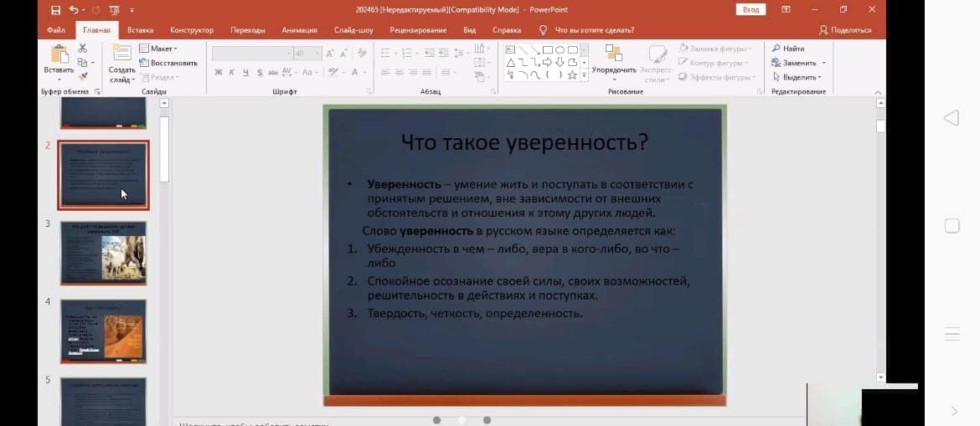Screen dimensions: 980x426
Task: Click the Поделиться share button
Action: 845,30
